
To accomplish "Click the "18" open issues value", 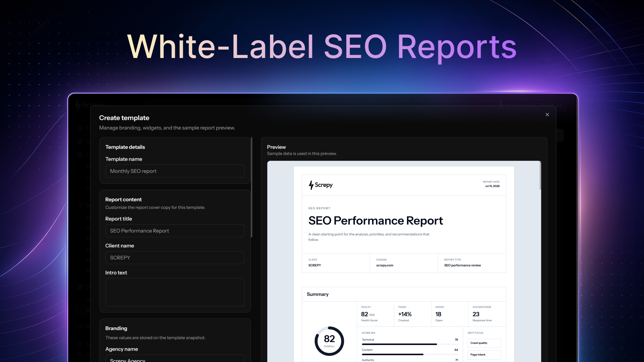I will point(438,314).
